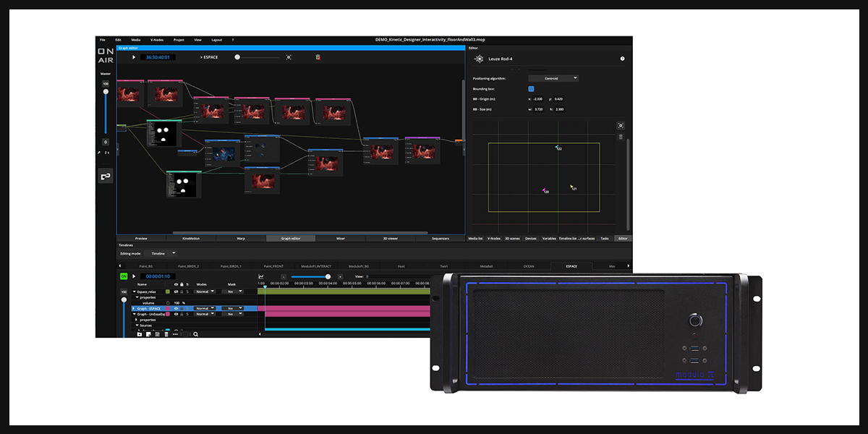Click the red delete icon in graph toolbar

318,56
